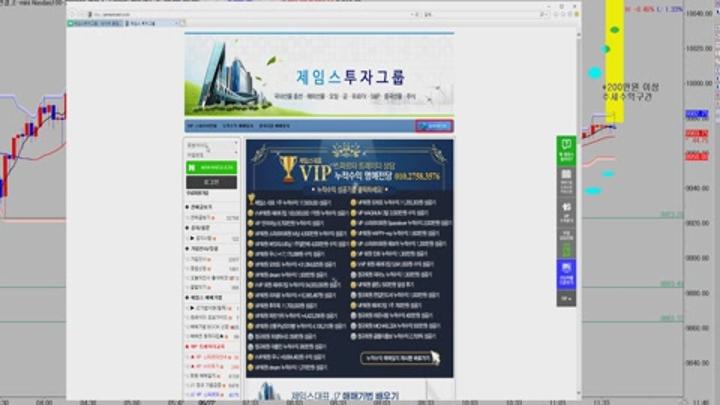
Task: Select the +200만원 이상 annotation text on chart
Action: (x=630, y=87)
